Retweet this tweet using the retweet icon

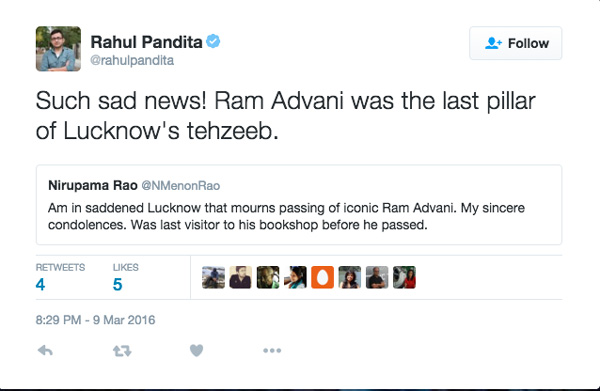[122, 350]
